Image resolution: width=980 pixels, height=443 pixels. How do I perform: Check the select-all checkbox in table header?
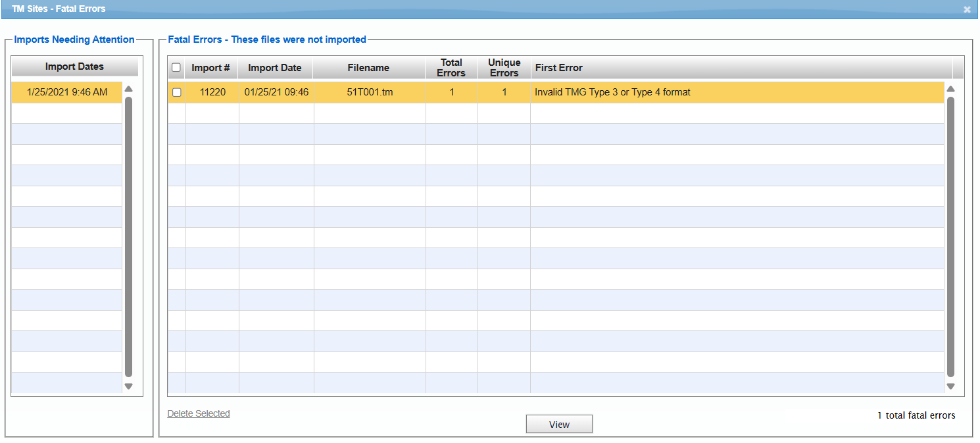click(176, 68)
